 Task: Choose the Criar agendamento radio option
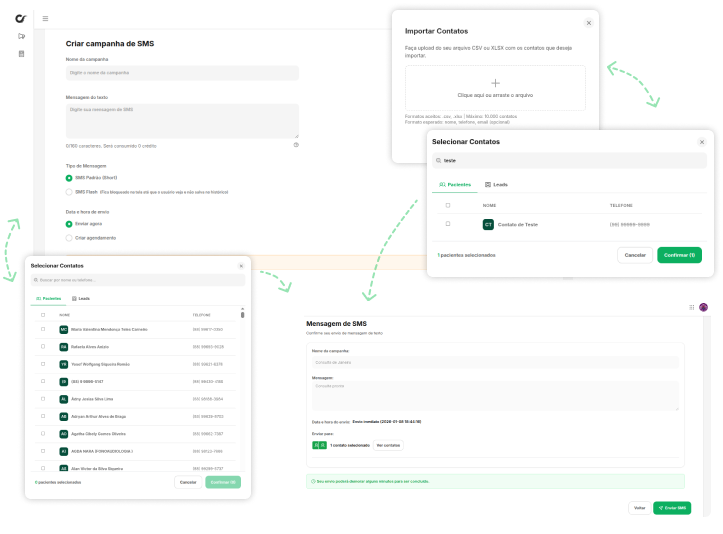[69, 237]
